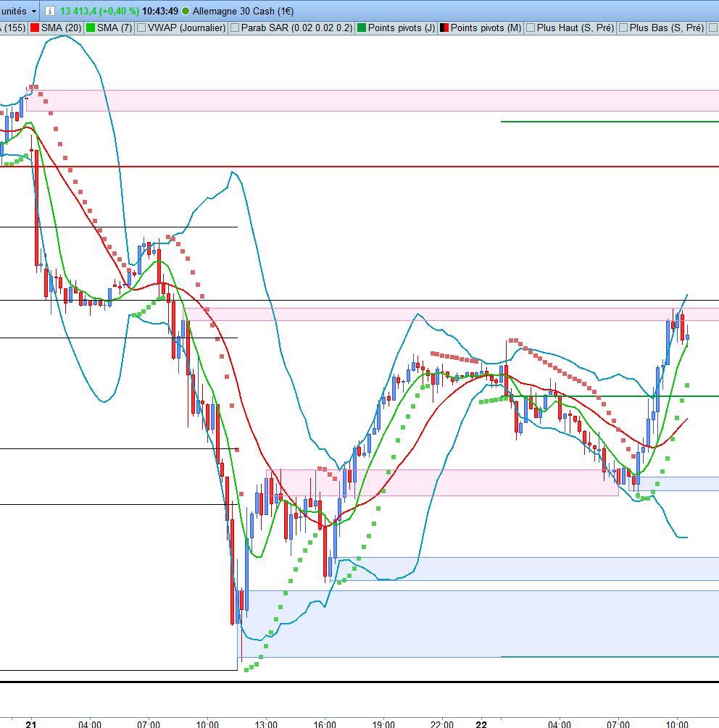Click the 13:00 time axis label

(x=266, y=724)
